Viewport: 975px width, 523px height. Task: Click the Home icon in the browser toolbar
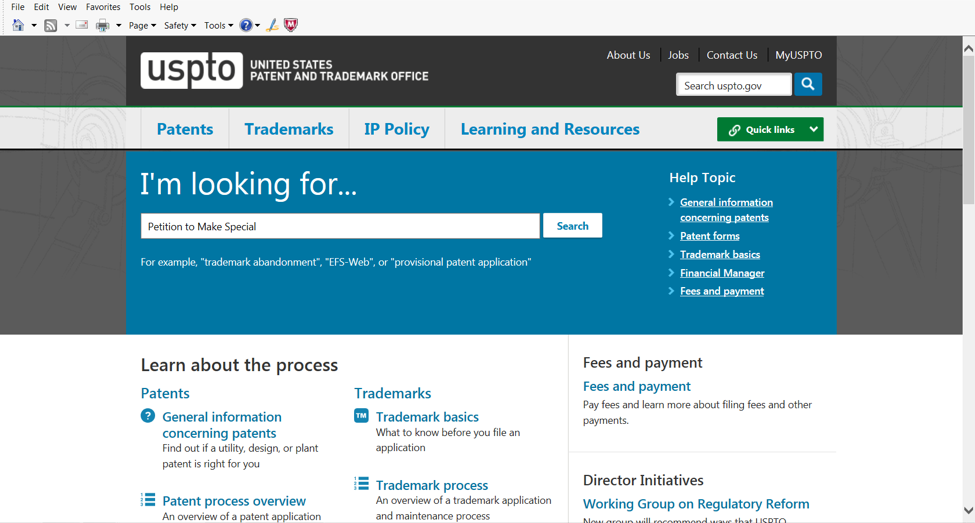tap(18, 25)
